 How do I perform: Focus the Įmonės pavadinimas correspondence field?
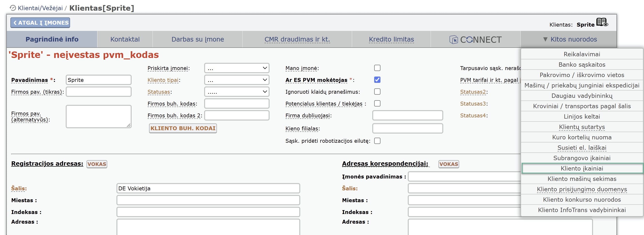point(464,177)
